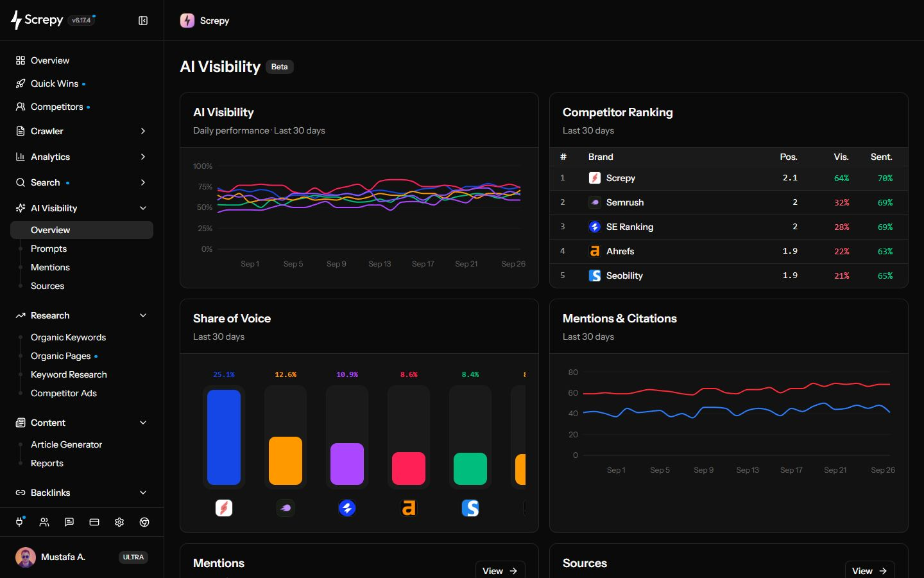924x578 pixels.
Task: Click the Semrush row in Competitor Ranking
Action: pyautogui.click(x=729, y=202)
